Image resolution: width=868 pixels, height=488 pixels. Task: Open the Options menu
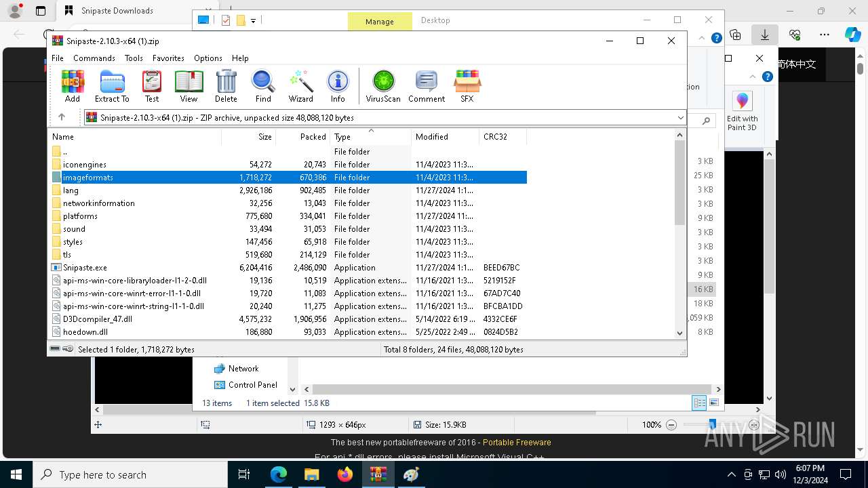click(x=208, y=58)
